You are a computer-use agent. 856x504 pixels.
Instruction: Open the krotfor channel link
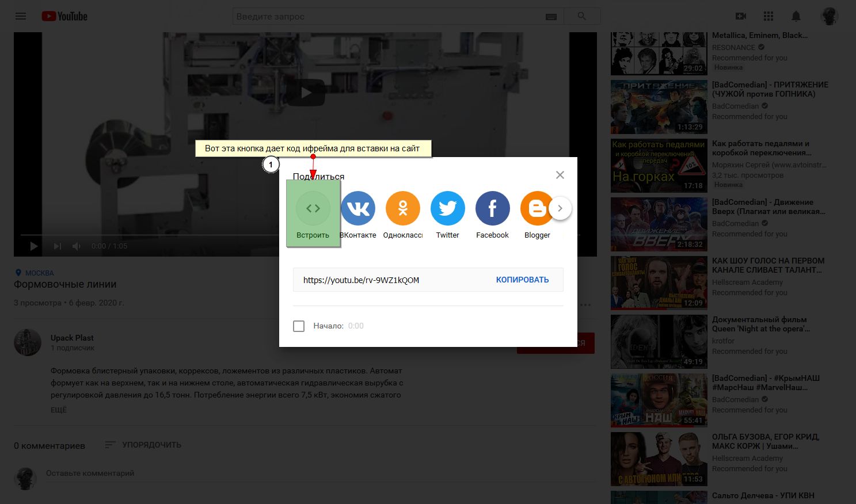(723, 341)
